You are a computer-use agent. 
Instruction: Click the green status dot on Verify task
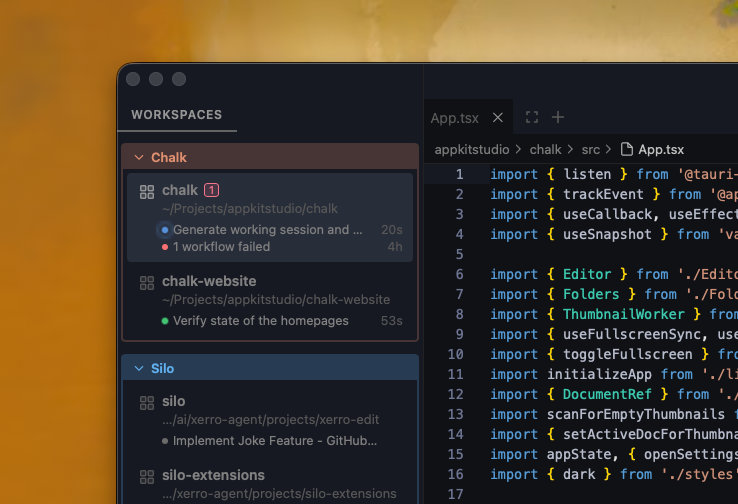coord(165,321)
